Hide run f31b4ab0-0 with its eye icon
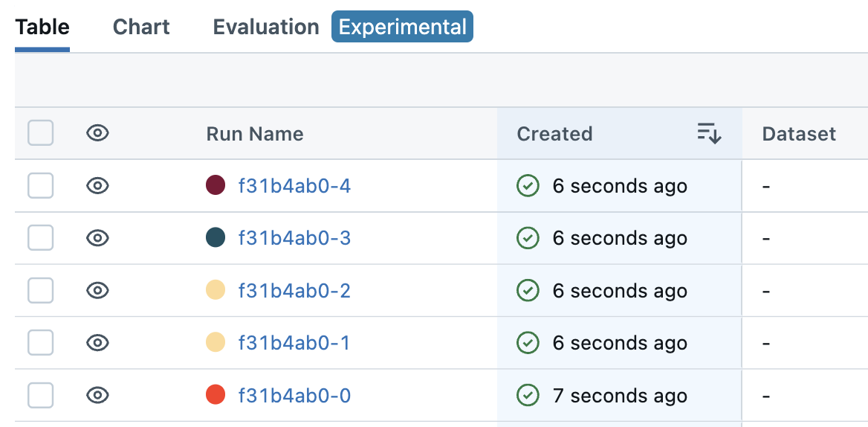Viewport: 868px width, 427px height. [98, 396]
